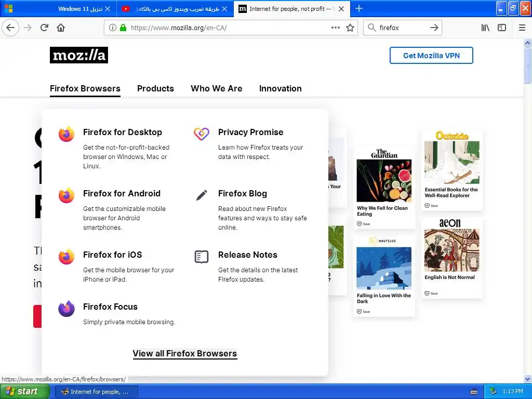Close the Internet for people tab
Image resolution: width=532 pixels, height=399 pixels.
[341, 9]
